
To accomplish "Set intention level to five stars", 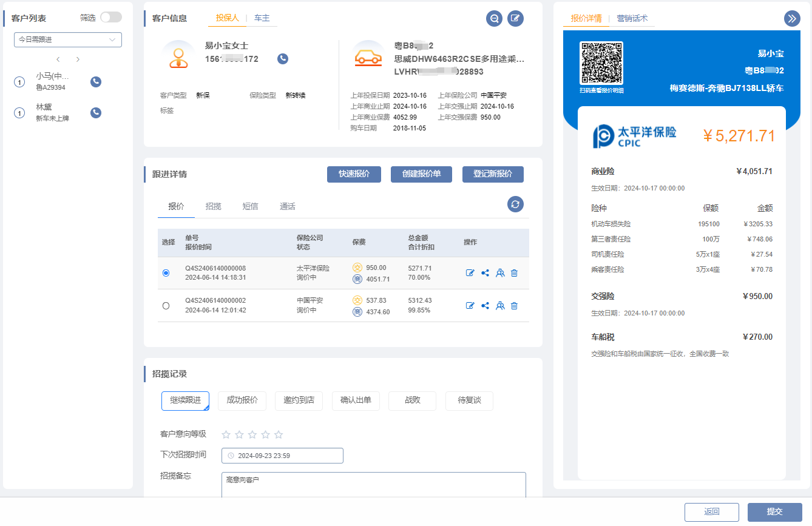I will coord(279,434).
